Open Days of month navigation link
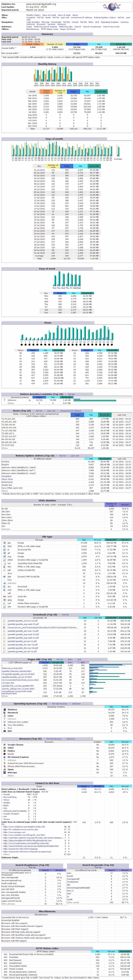 (49, 15)
